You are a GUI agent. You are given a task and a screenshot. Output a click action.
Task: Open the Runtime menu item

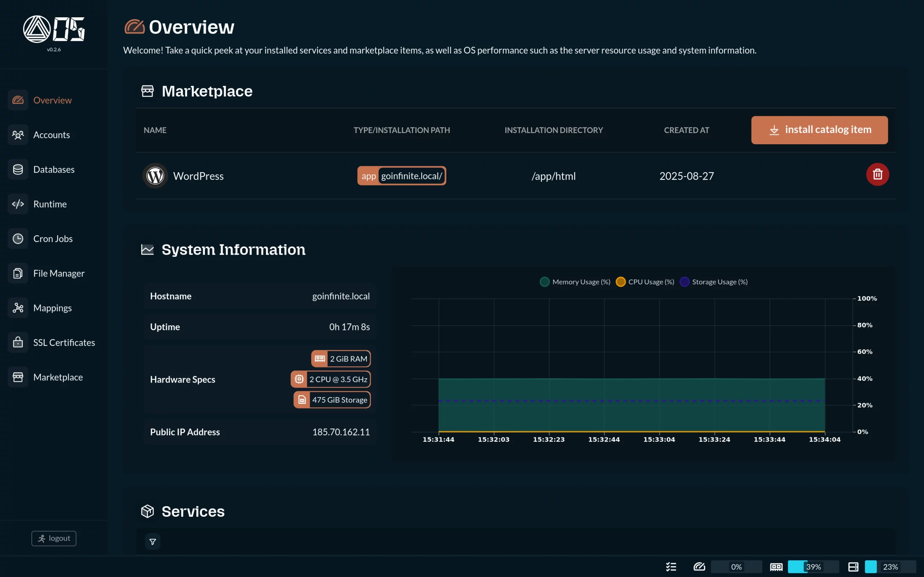click(50, 204)
